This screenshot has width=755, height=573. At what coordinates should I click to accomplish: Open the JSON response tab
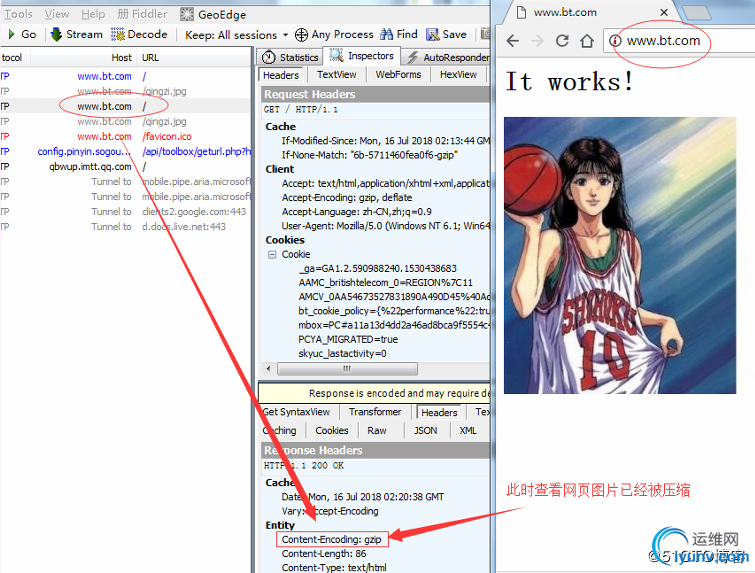[426, 430]
